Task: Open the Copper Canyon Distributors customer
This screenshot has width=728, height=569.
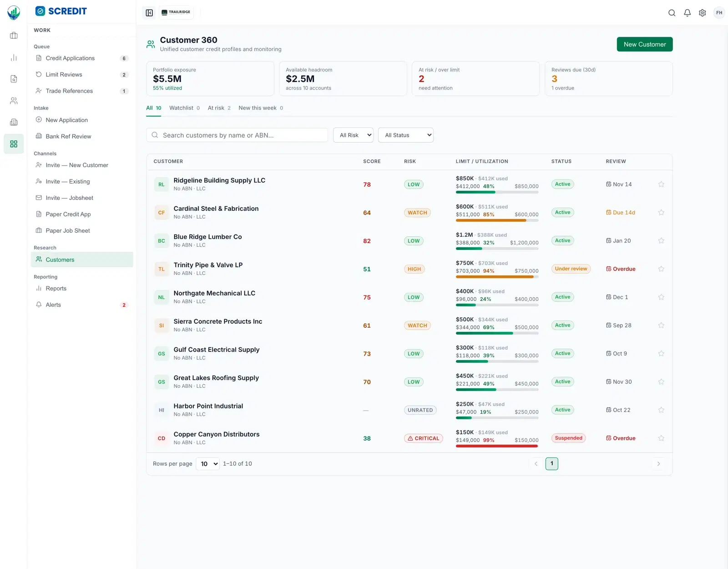Action: (x=217, y=434)
